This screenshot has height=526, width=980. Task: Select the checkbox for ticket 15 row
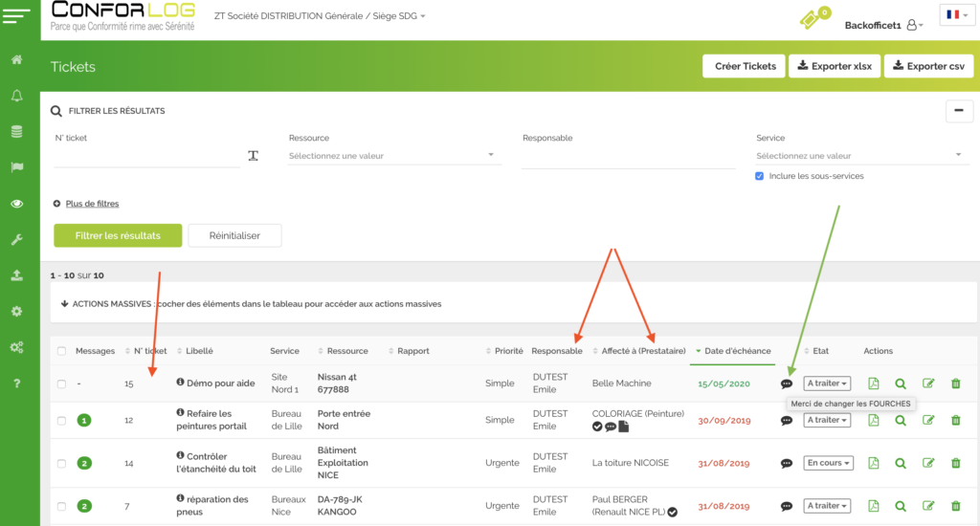tap(61, 384)
